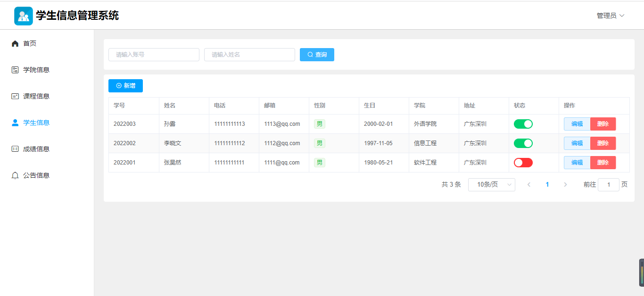This screenshot has height=296, width=644.
Task: Click the 课程信息 sidebar icon
Action: [x=15, y=96]
